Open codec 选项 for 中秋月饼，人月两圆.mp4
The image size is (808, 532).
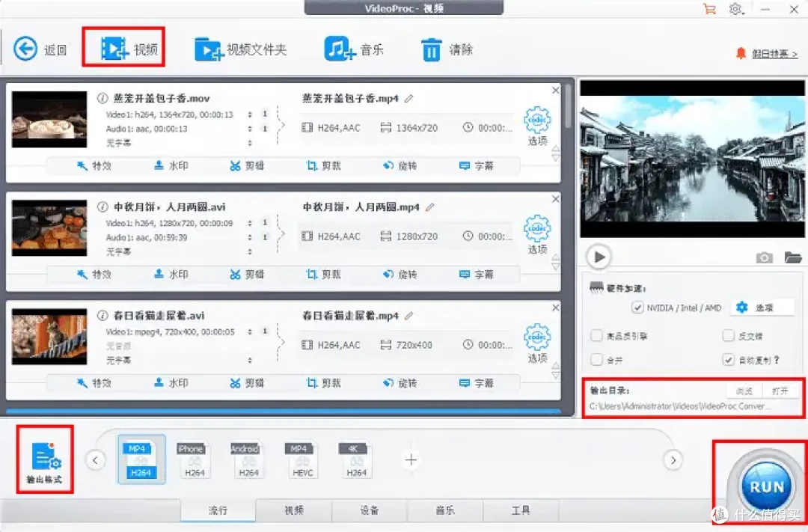pos(537,235)
